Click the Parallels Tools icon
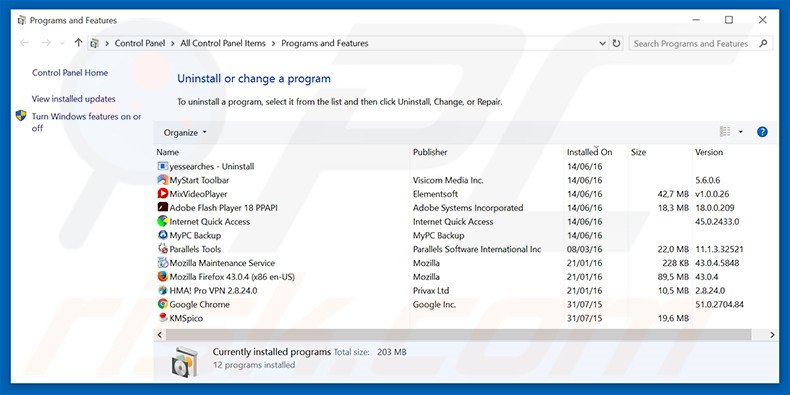 pos(162,249)
